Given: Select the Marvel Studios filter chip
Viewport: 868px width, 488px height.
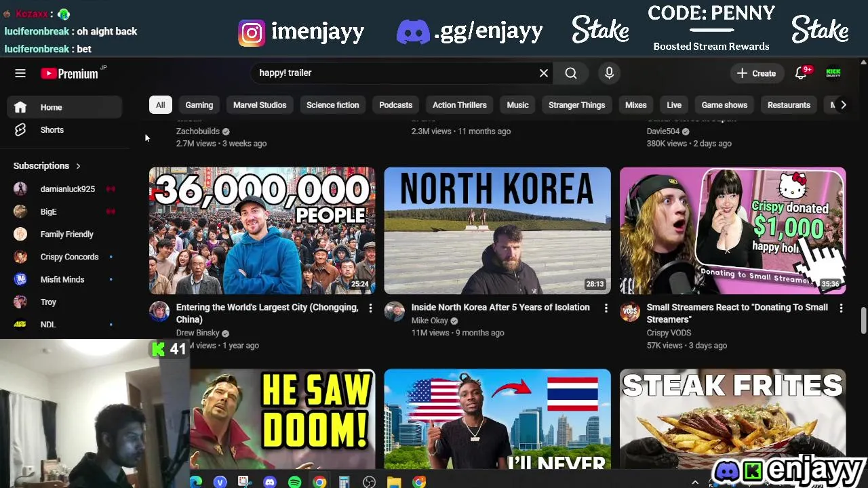Looking at the screenshot, I should click(x=260, y=105).
